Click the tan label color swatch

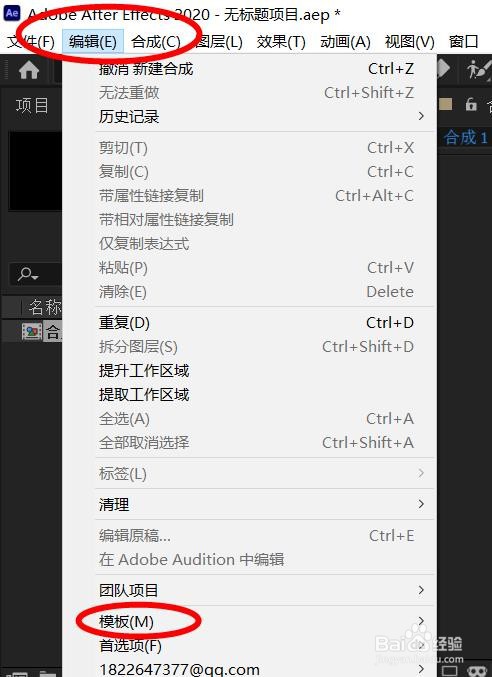[x=445, y=104]
